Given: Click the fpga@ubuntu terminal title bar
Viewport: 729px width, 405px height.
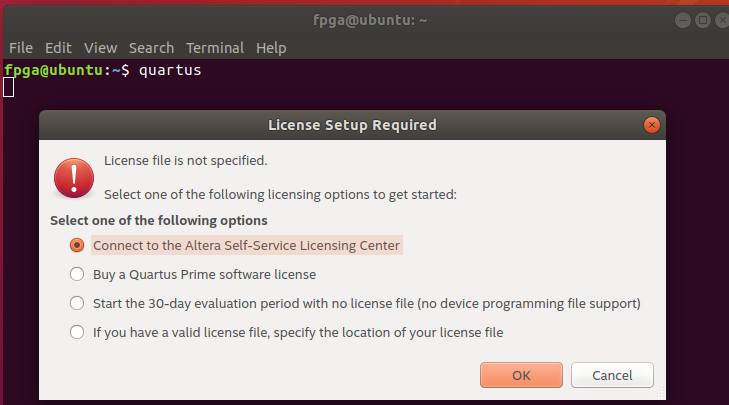Looking at the screenshot, I should coord(364,19).
